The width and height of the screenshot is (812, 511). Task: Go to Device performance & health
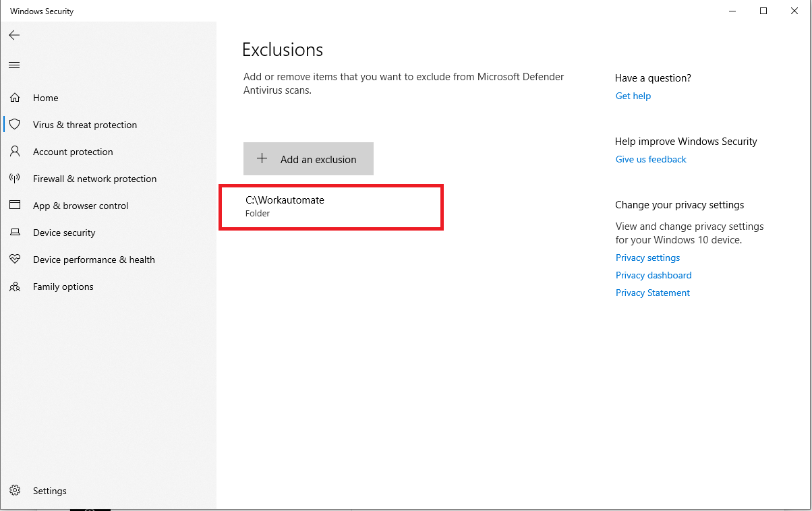click(x=108, y=260)
